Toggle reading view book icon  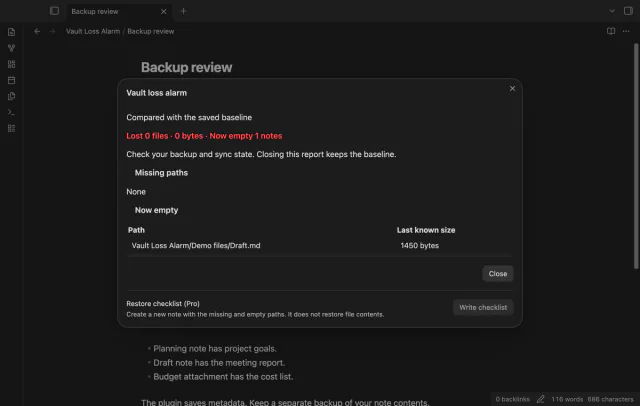[611, 31]
